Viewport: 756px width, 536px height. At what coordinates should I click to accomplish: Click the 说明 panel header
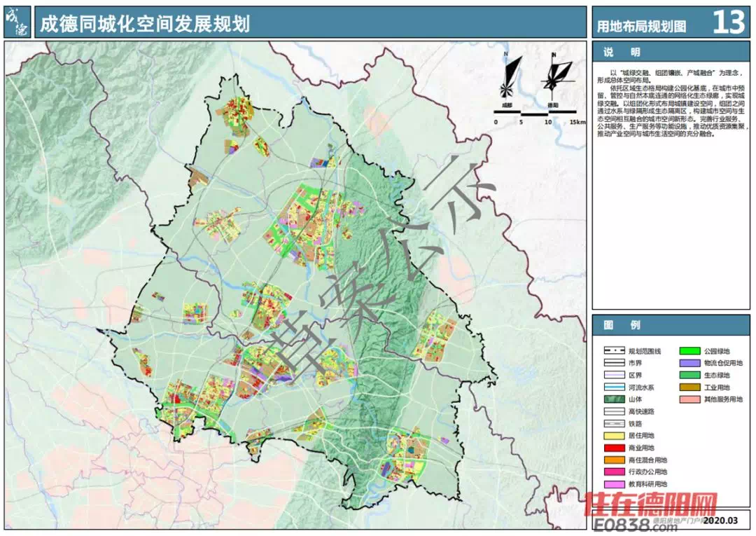point(671,52)
